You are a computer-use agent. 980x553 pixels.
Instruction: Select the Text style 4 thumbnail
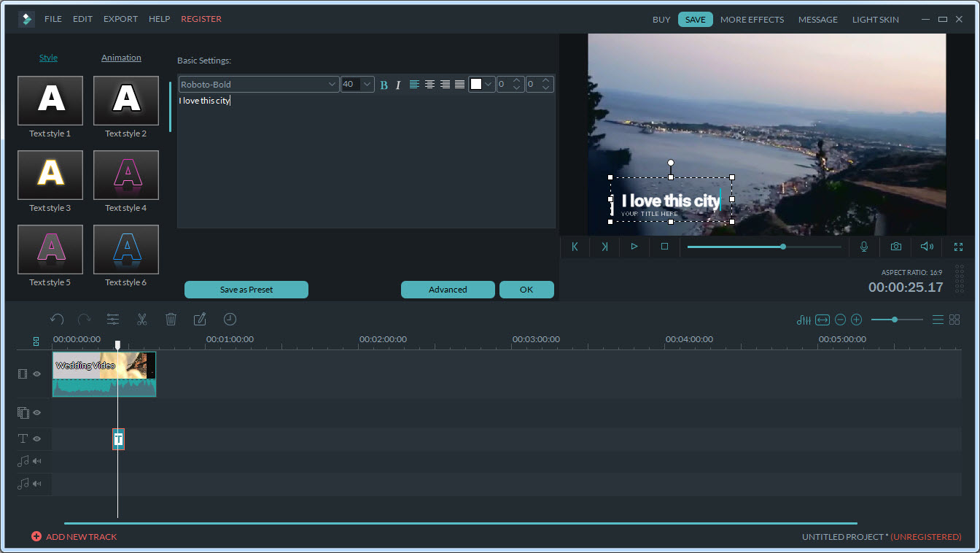point(126,175)
